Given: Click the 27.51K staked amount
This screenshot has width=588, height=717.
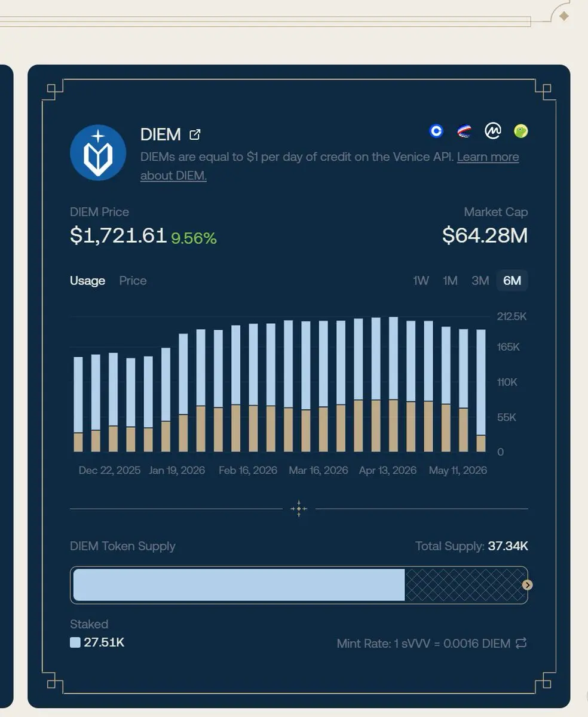Looking at the screenshot, I should [x=104, y=643].
